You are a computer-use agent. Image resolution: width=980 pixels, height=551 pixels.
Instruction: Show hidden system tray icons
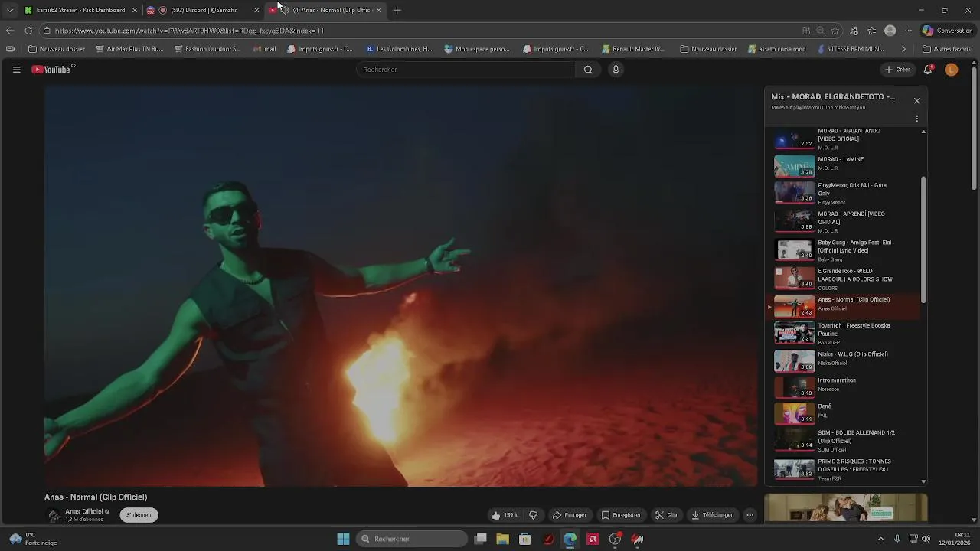[880, 539]
